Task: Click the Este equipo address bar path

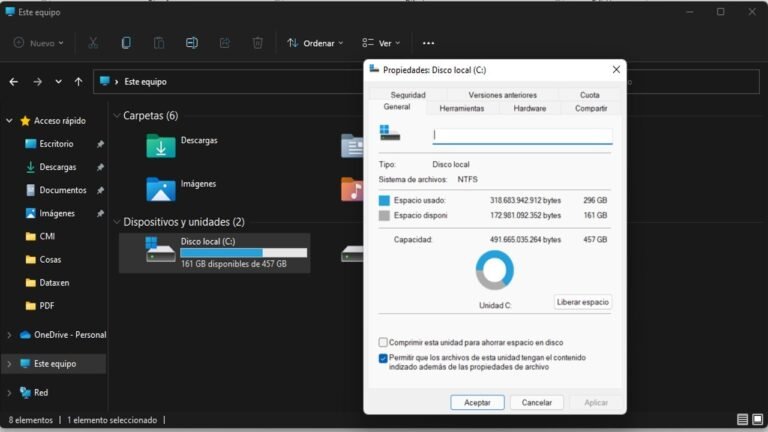Action: point(145,82)
